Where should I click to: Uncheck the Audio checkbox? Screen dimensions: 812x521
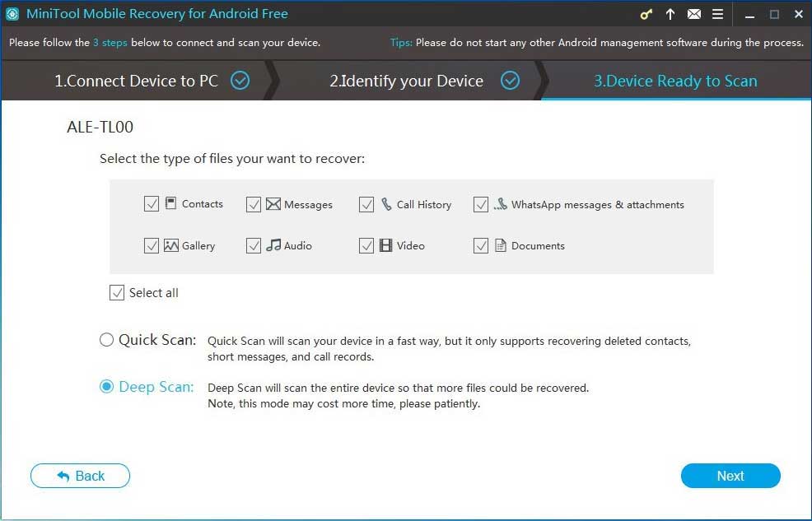(253, 245)
